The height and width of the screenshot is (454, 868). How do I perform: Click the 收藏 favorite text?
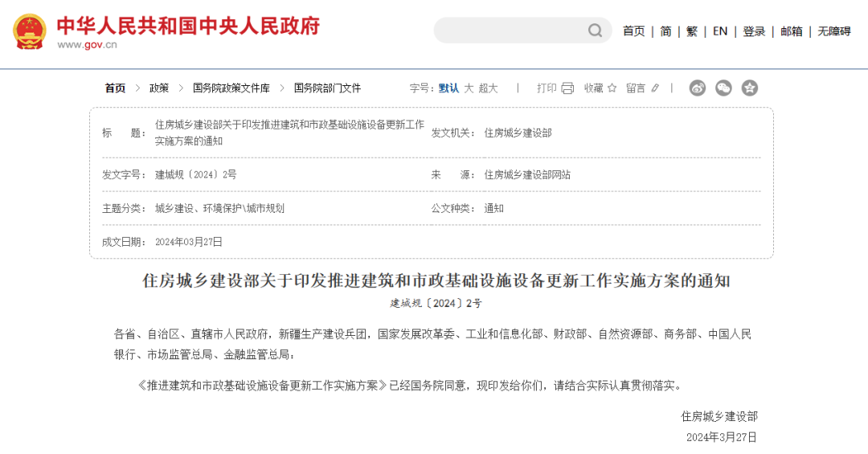click(593, 88)
